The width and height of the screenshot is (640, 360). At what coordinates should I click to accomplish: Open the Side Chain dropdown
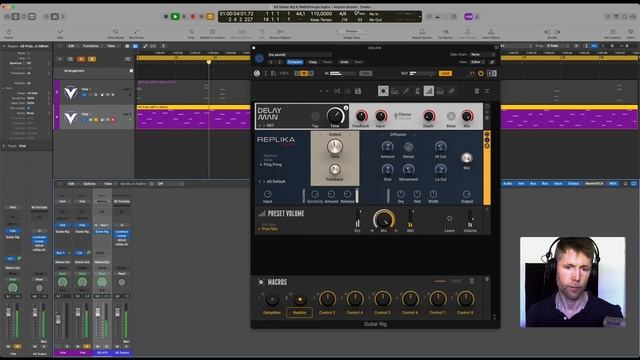click(x=482, y=54)
